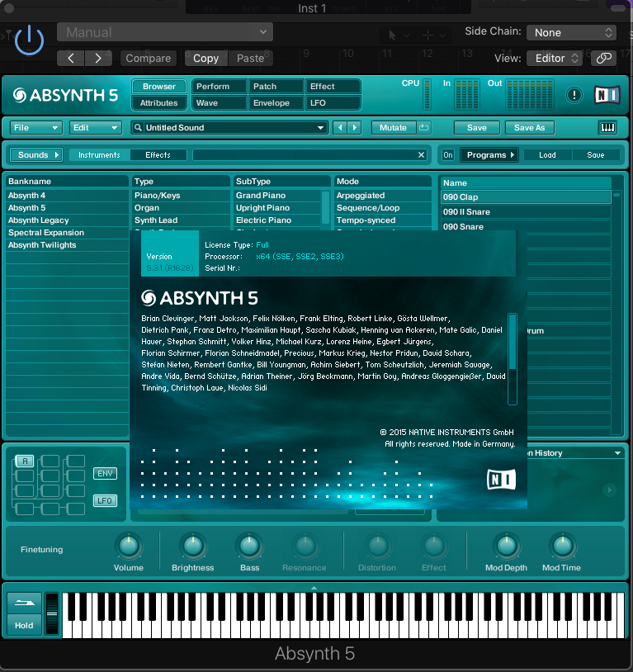633x672 pixels.
Task: Click the exclamation panic icon
Action: 574,95
